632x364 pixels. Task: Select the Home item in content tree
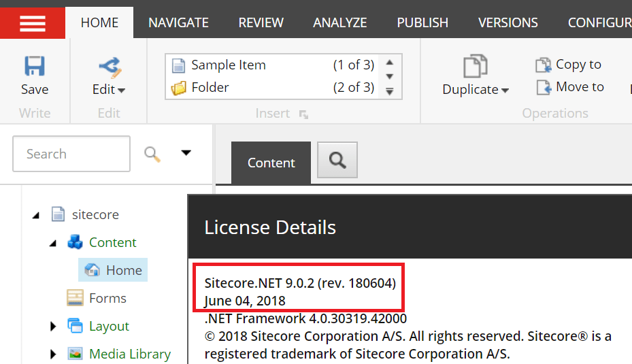tap(123, 270)
